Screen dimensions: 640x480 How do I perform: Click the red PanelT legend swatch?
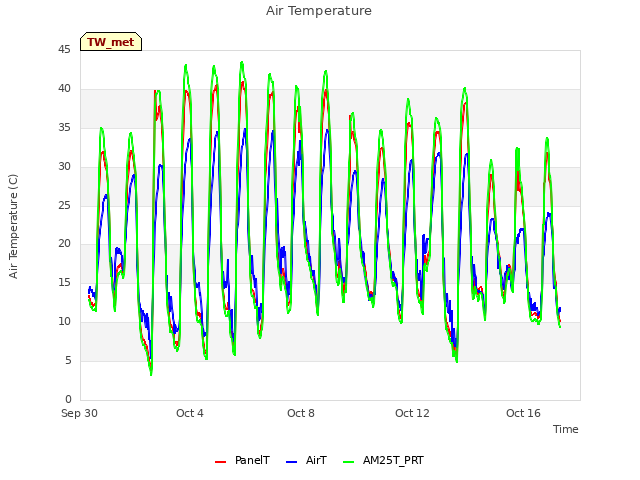click(x=220, y=462)
